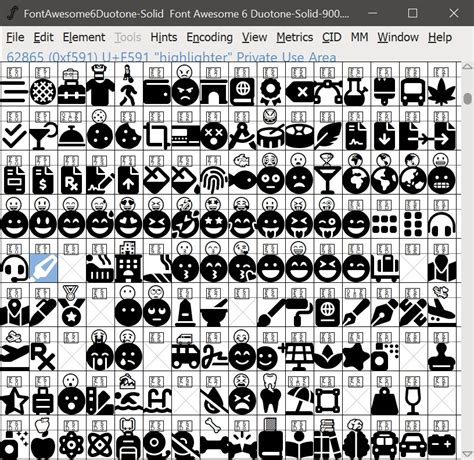Select the car battery glyph
Viewport: 474px width, 460px height.
(441, 445)
